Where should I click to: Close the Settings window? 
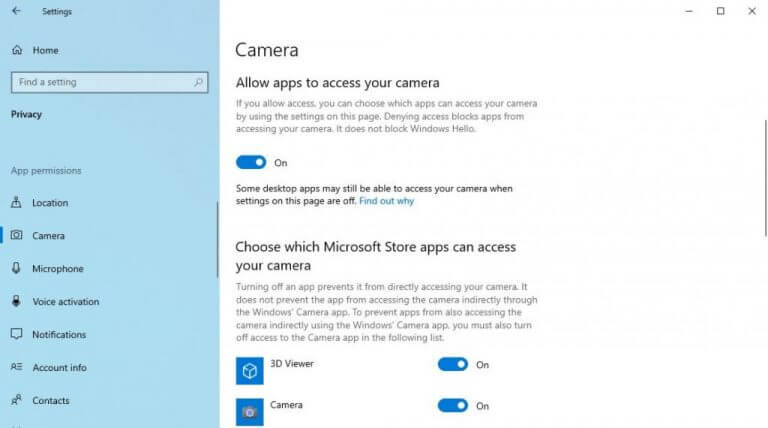click(x=752, y=11)
